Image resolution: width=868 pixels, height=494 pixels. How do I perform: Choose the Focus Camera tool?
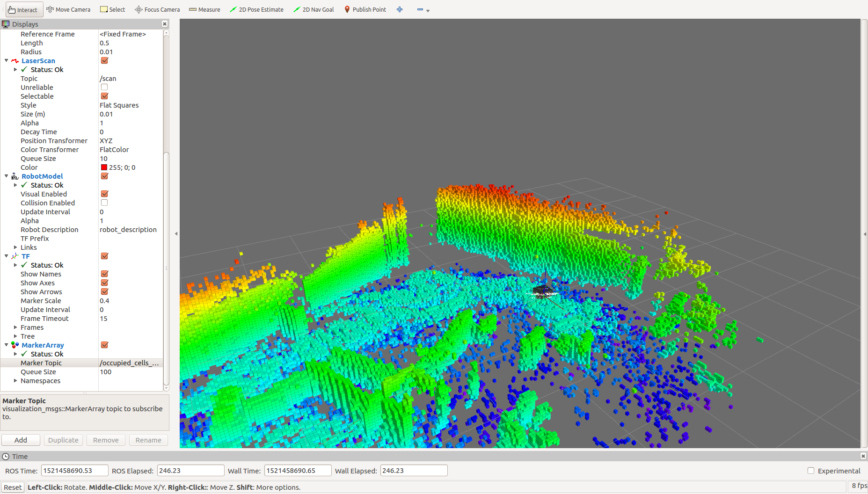157,9
